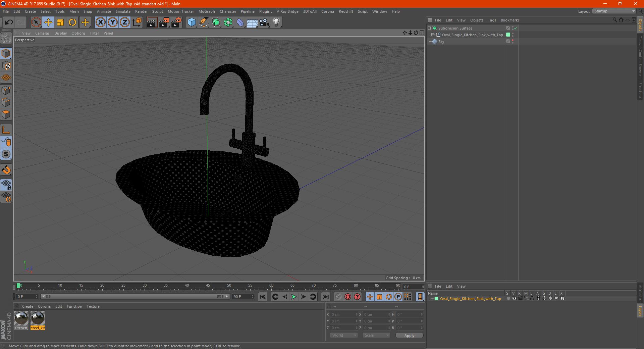Add a Floor environment object
This screenshot has height=349, width=644.
(252, 22)
